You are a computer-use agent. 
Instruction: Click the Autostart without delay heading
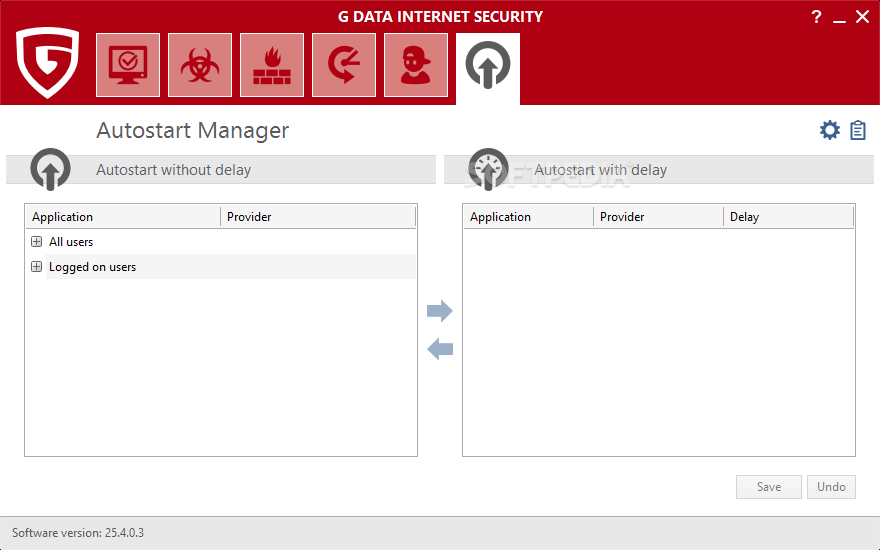[x=173, y=169]
